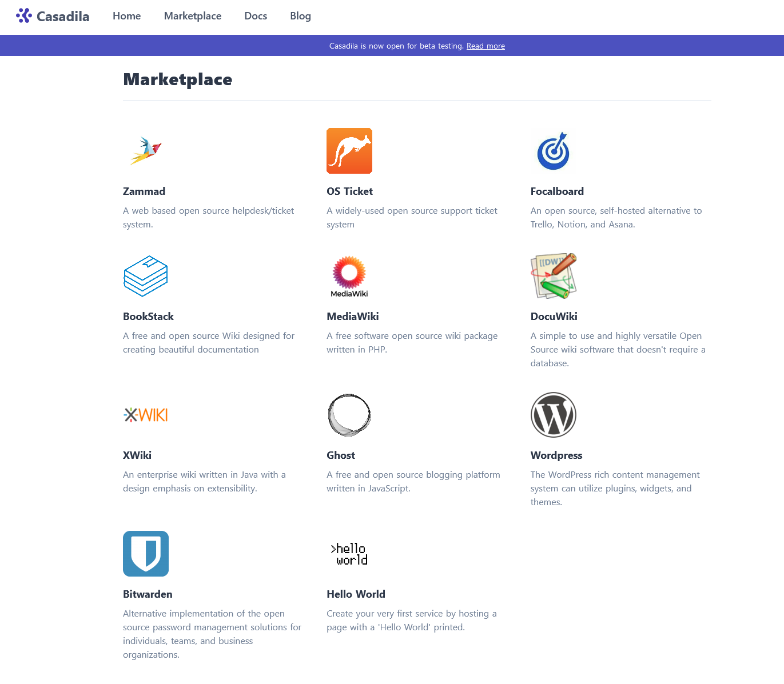Click 'An enterprise wiki written in Java' text
784x684 pixels.
tap(204, 482)
